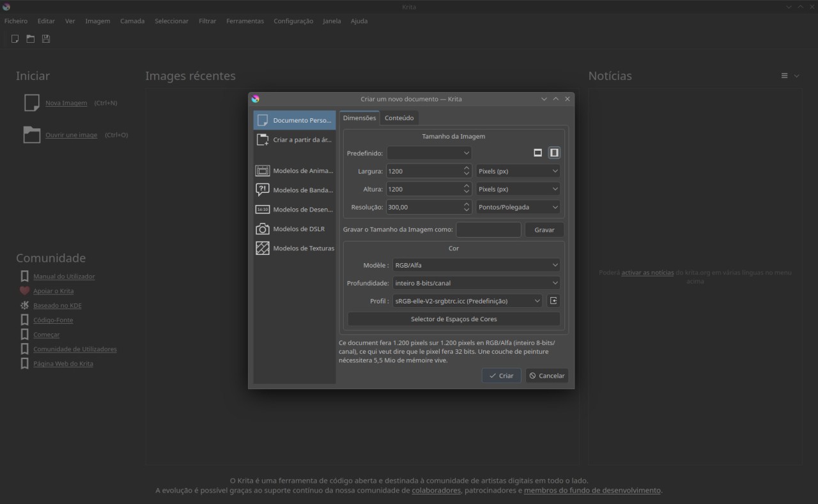
Task: Click the Gravar o Tamanho da Imagem name field
Action: click(489, 230)
